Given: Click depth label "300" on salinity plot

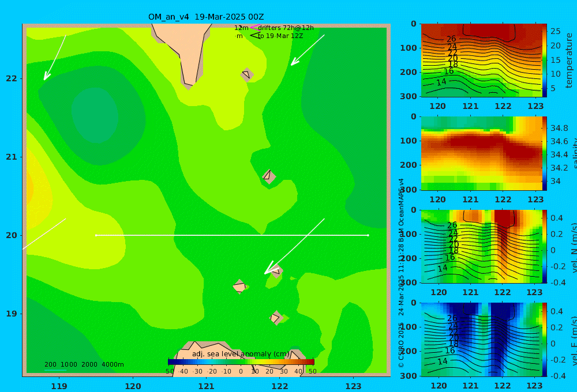Looking at the screenshot, I should 409,190.
